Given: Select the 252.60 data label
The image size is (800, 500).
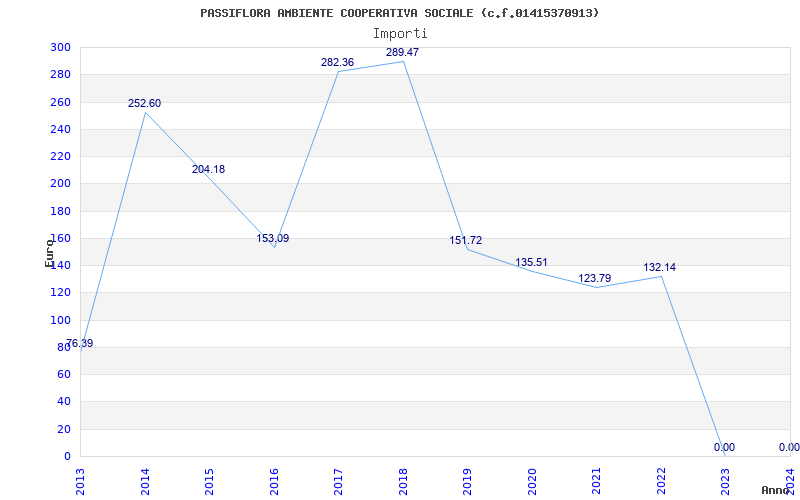Looking at the screenshot, I should pyautogui.click(x=144, y=104).
